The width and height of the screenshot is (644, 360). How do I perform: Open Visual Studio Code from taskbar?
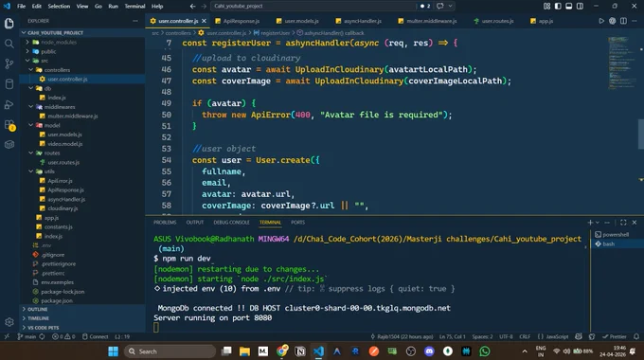[318, 351]
